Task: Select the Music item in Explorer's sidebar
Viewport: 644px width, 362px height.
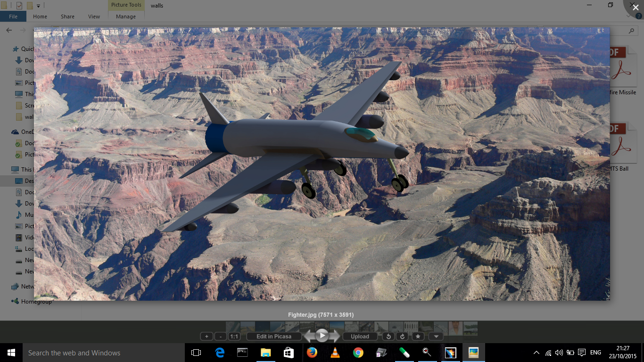Action: [25, 215]
